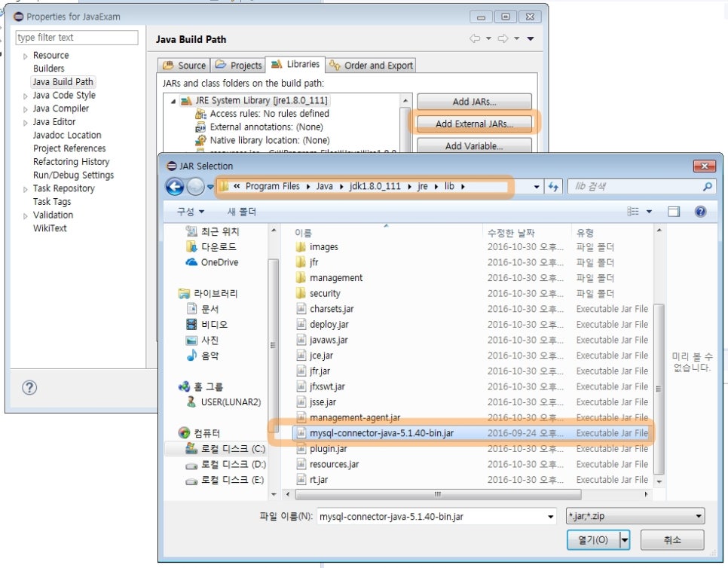Select WikiText in the properties tree
728x568 pixels.
coord(50,228)
